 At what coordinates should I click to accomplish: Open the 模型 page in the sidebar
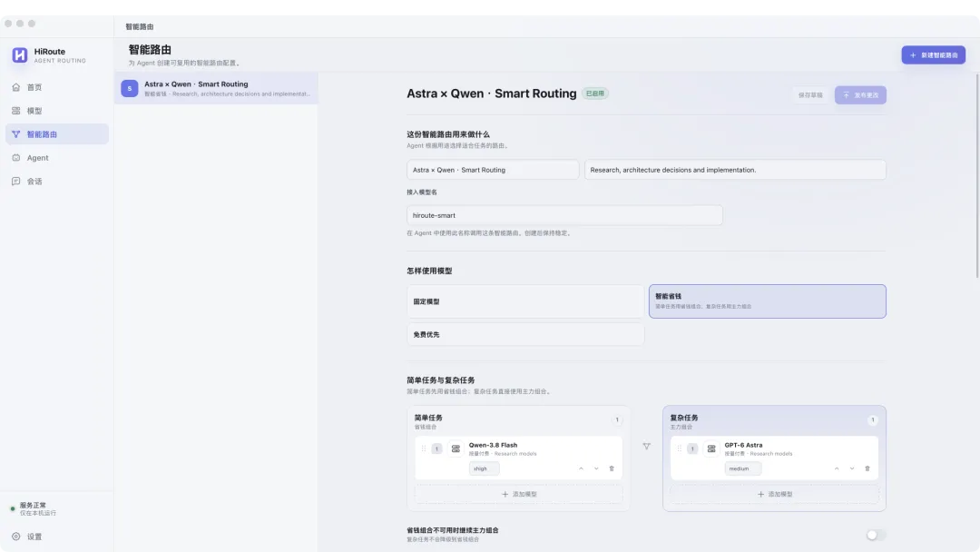click(x=57, y=111)
